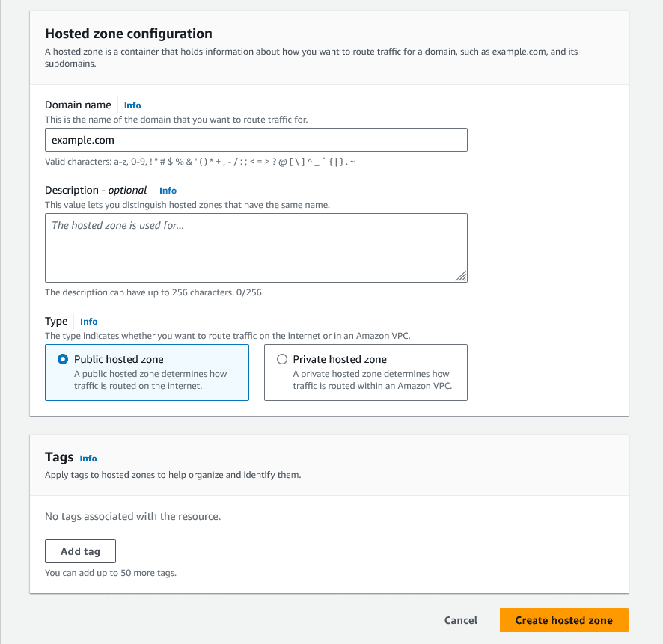Click the Type label text
Screen dimensions: 663x644
pos(56,321)
